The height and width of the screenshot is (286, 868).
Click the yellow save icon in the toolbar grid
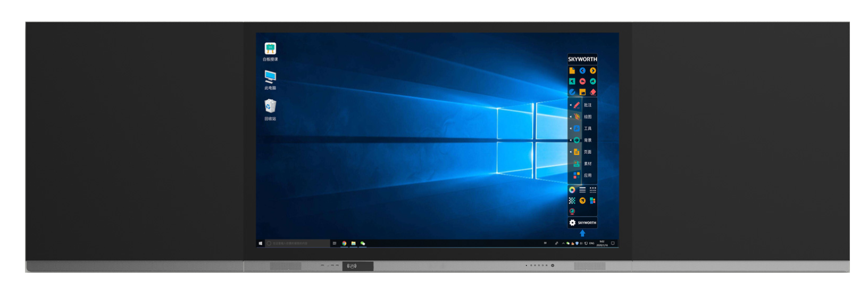click(582, 92)
